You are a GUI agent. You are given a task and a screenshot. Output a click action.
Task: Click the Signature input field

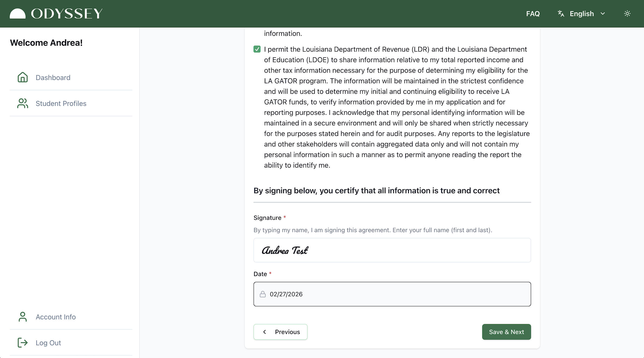(x=392, y=250)
